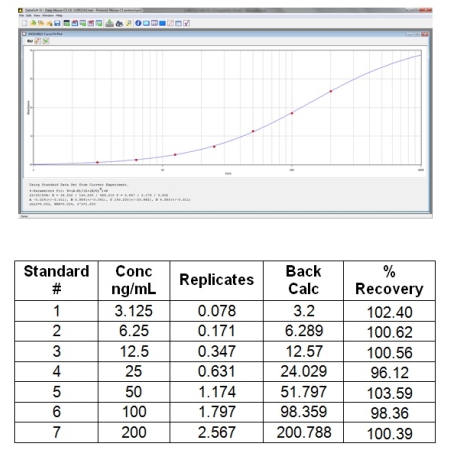Select the '102.40' recovery cell
Viewport: 450px width, 450px height.
(x=389, y=312)
